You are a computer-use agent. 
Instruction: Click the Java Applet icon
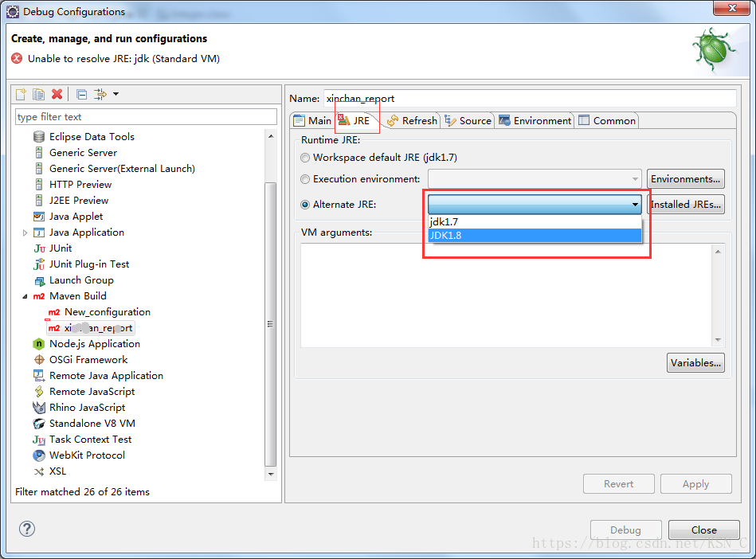coord(39,217)
